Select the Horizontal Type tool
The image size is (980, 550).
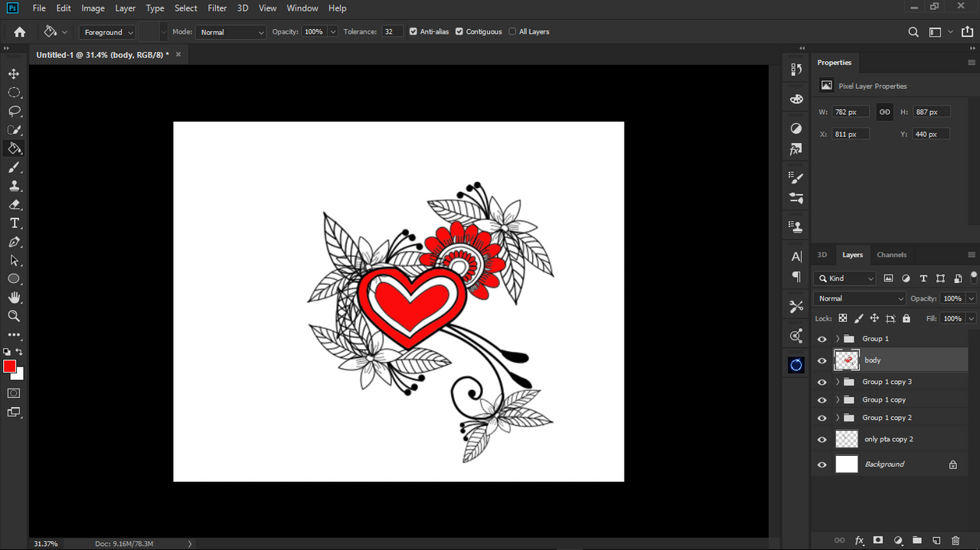tap(14, 223)
